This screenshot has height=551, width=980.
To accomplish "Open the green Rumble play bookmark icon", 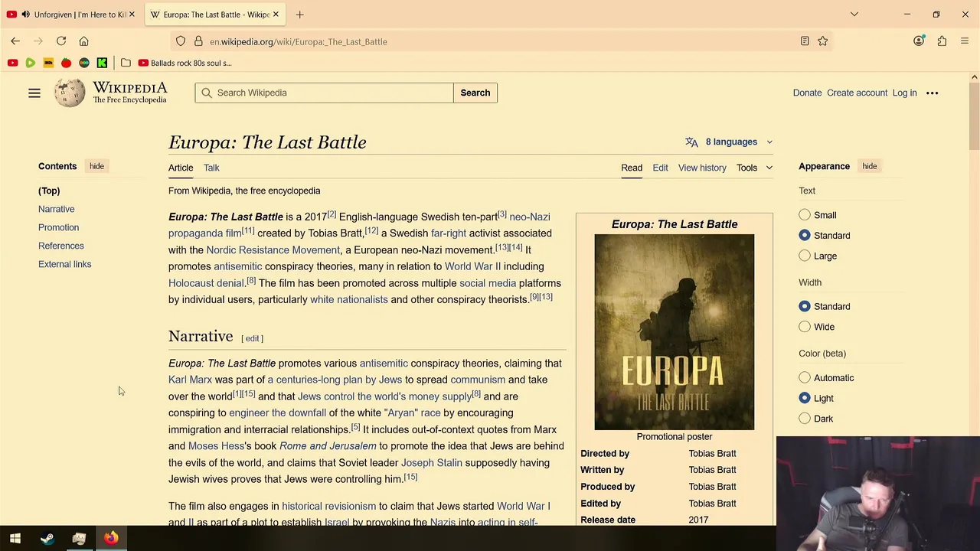I will pos(31,63).
